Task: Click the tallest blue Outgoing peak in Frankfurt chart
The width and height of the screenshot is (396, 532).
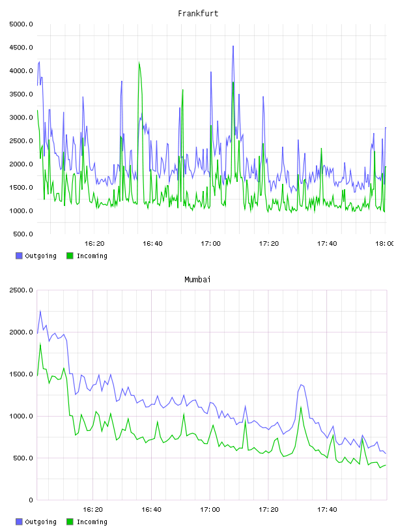Action: (x=233, y=46)
